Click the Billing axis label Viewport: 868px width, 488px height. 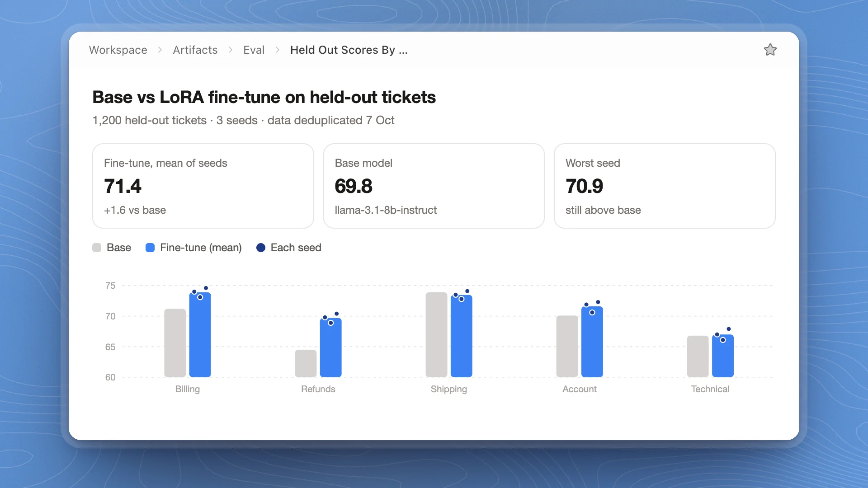[187, 389]
